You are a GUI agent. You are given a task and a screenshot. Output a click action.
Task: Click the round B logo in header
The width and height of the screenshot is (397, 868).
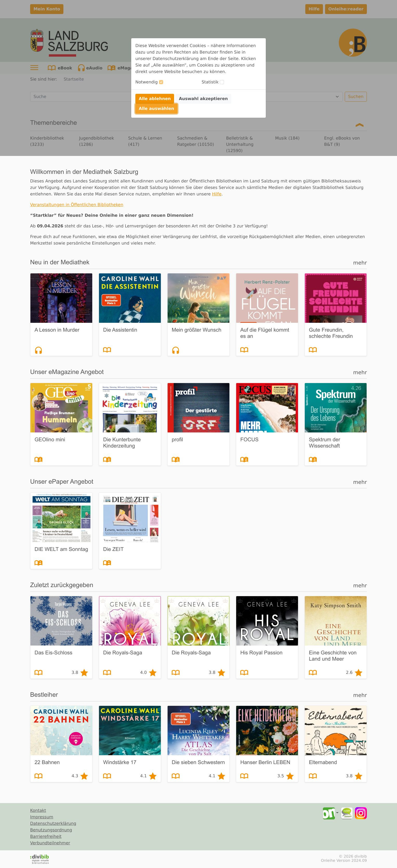click(x=353, y=42)
